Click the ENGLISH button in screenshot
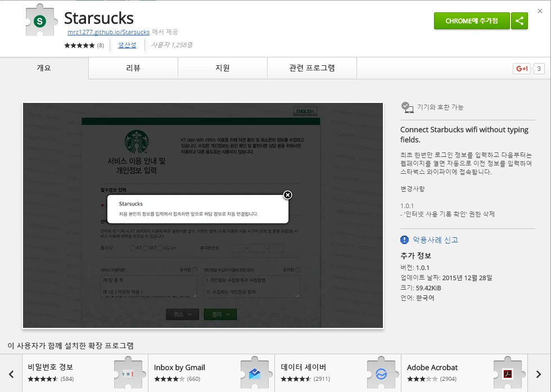 (x=305, y=111)
